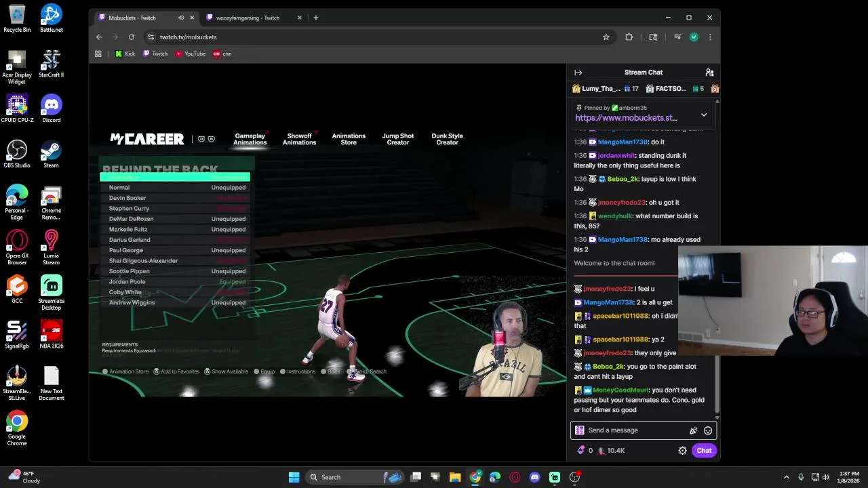Open the Opera GX Browser desktop icon
Viewport: 868px width, 488px height.
pos(17,247)
